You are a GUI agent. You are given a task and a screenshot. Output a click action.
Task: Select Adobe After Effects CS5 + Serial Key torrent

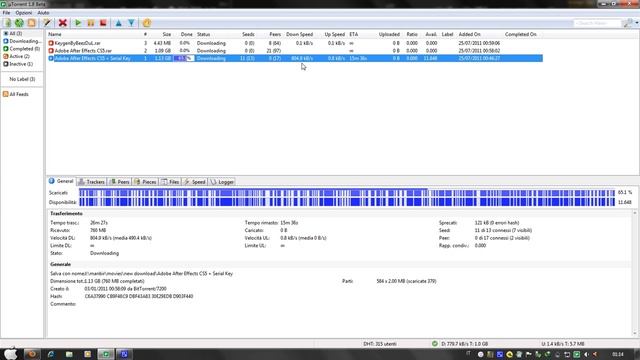[x=295, y=58]
